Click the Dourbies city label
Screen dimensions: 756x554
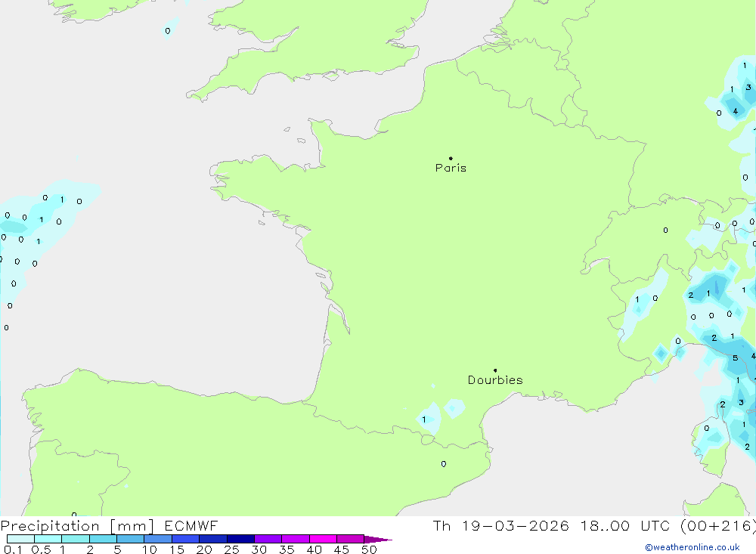coord(495,380)
